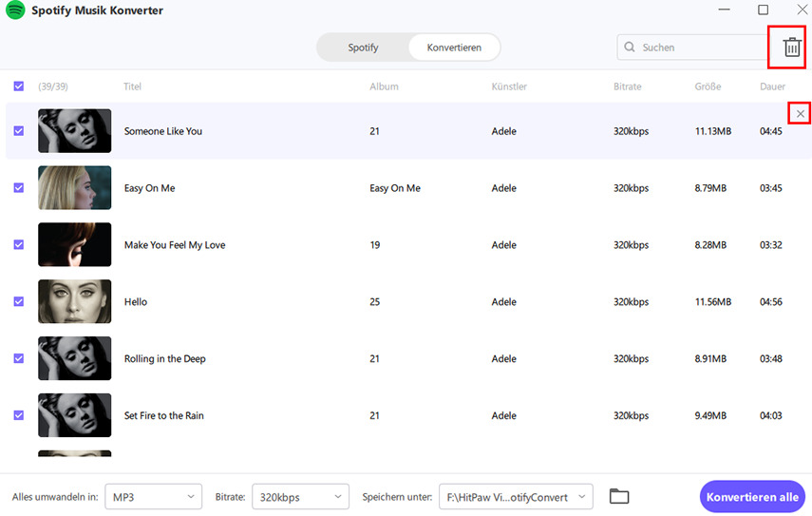Click the Größe column header

click(708, 86)
